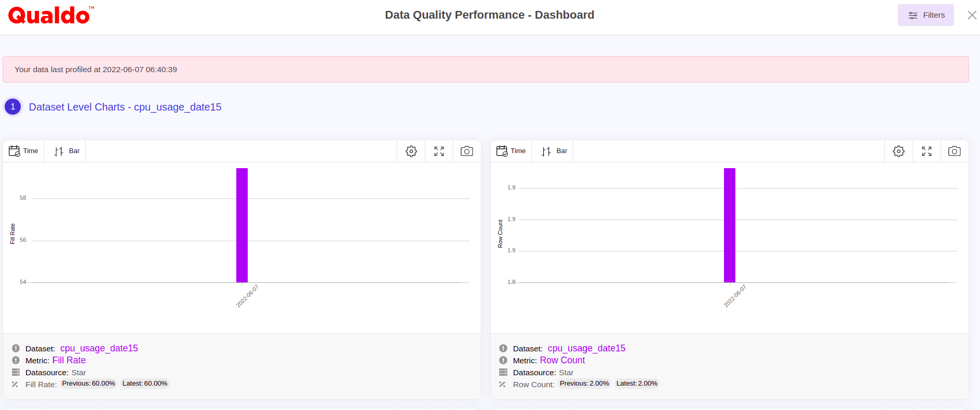This screenshot has height=410, width=980.
Task: Expand Fill Rate chart to fullscreen
Action: point(439,151)
